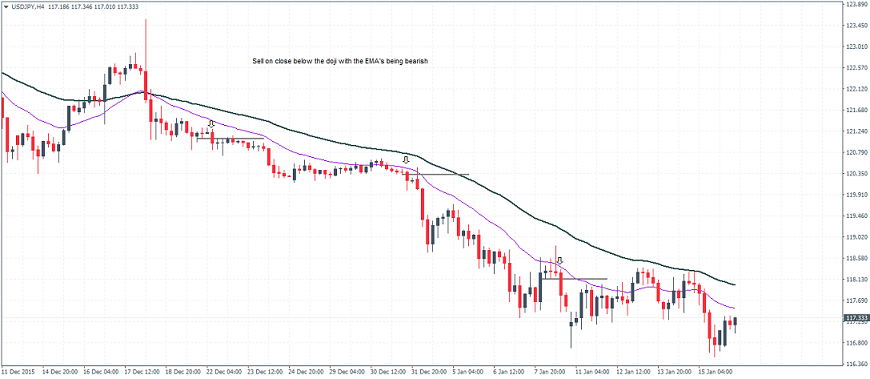The height and width of the screenshot is (379, 870).
Task: Click the 123.890 price axis label
Action: 858,4
